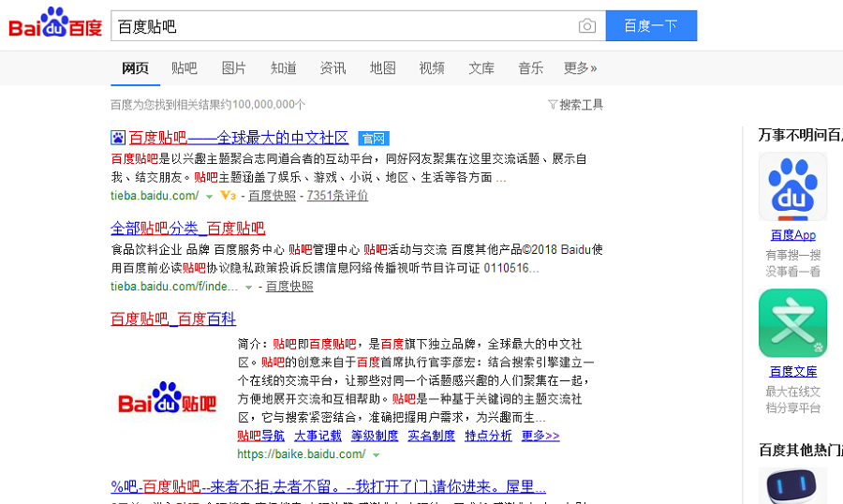Click the Baidu logo at top left

click(x=55, y=23)
